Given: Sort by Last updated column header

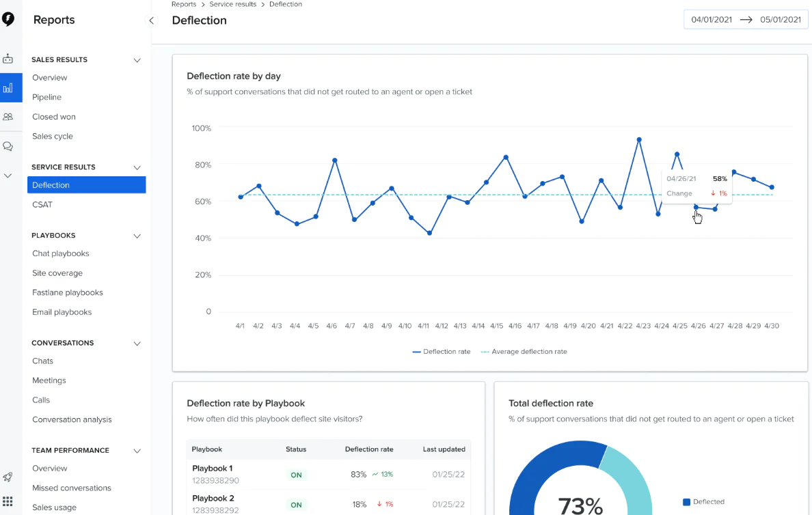Looking at the screenshot, I should tap(444, 449).
